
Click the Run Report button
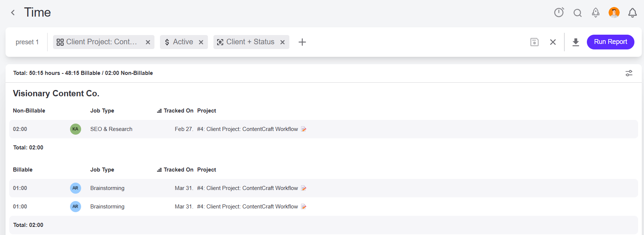[x=610, y=42]
